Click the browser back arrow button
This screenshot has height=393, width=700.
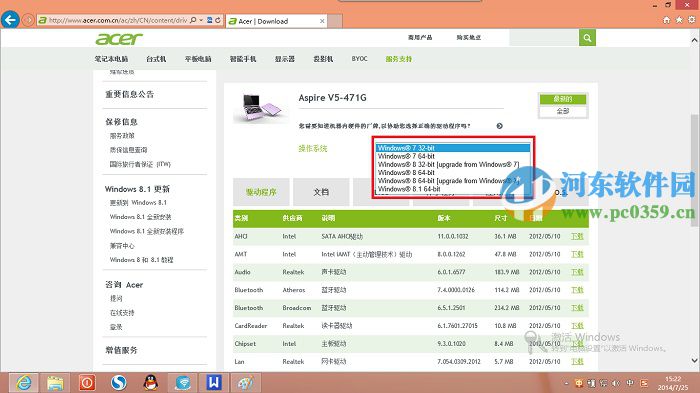10,20
